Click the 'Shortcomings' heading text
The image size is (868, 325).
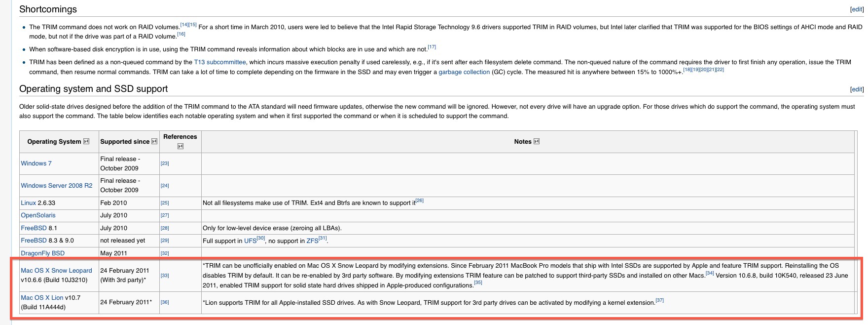48,9
